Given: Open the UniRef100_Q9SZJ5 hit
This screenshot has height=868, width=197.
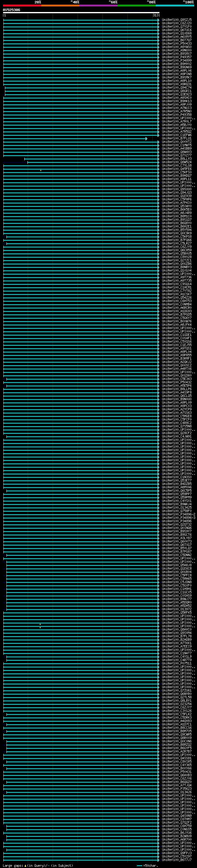Looking at the screenshot, I should (177, 20).
